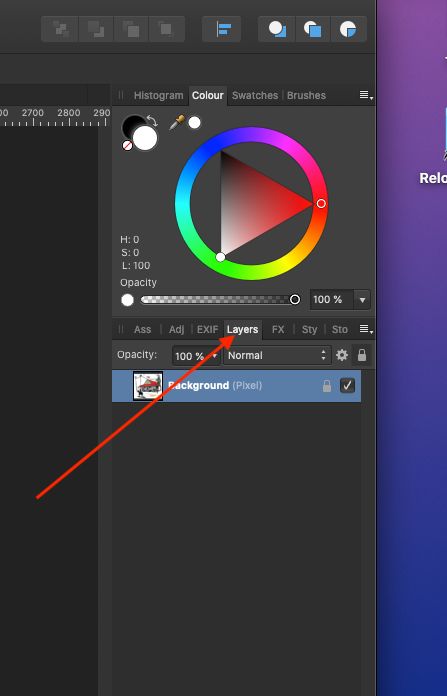
Task: Open the Normal blend mode dropdown
Action: (277, 356)
